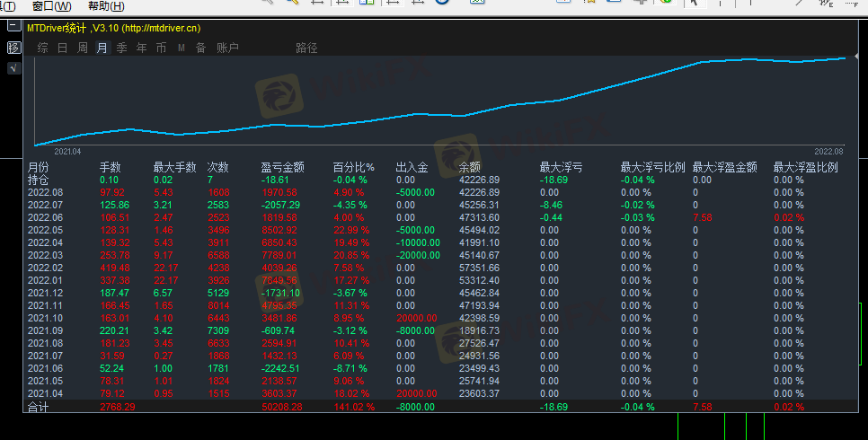Open the 窗口(W) menu
The image size is (868, 440).
point(50,6)
